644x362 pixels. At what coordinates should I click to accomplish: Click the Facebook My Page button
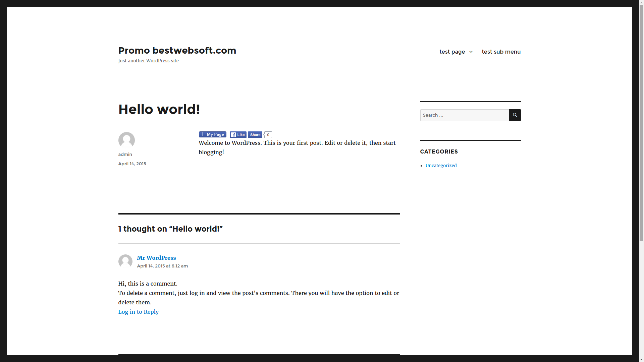pos(212,134)
